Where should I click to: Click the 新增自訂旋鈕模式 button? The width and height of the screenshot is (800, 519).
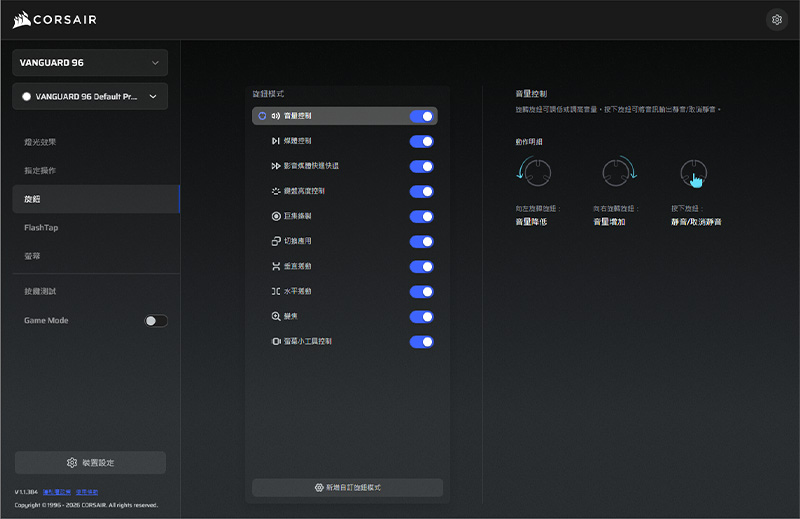point(347,488)
